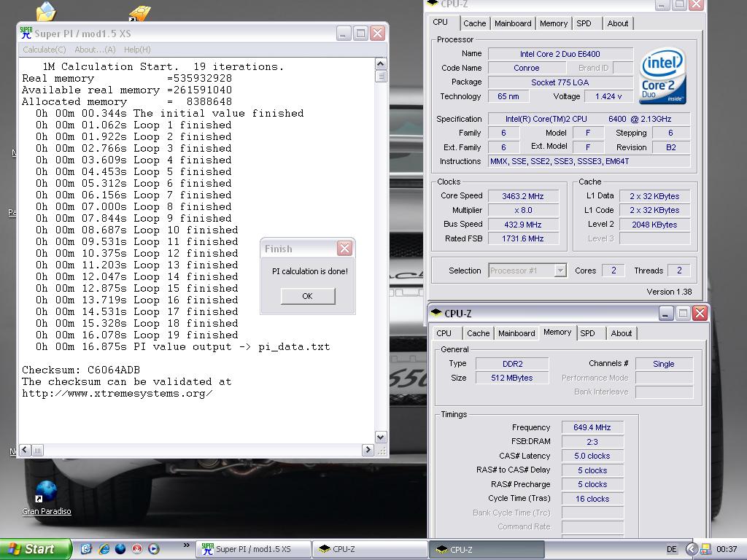Open the About...(A) menu in Super PI
The image size is (747, 560).
pos(95,50)
